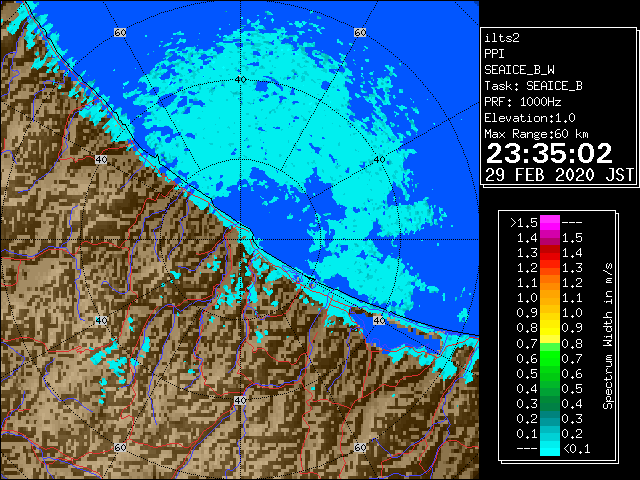Click the 40 km ring label due south of radar
The width and height of the screenshot is (640, 480).
click(x=240, y=400)
